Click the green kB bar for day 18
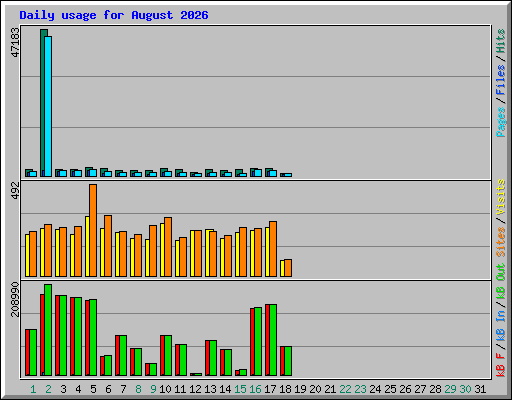 [288, 361]
